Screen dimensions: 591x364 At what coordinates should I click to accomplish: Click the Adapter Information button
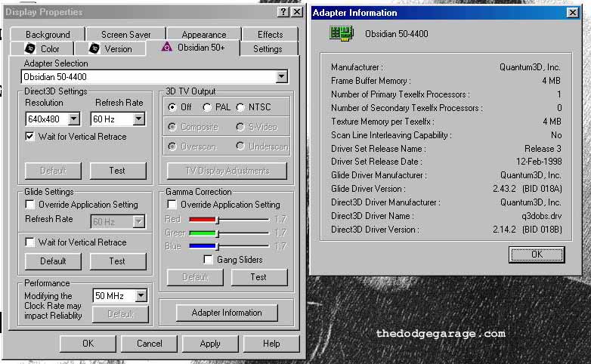tap(227, 313)
